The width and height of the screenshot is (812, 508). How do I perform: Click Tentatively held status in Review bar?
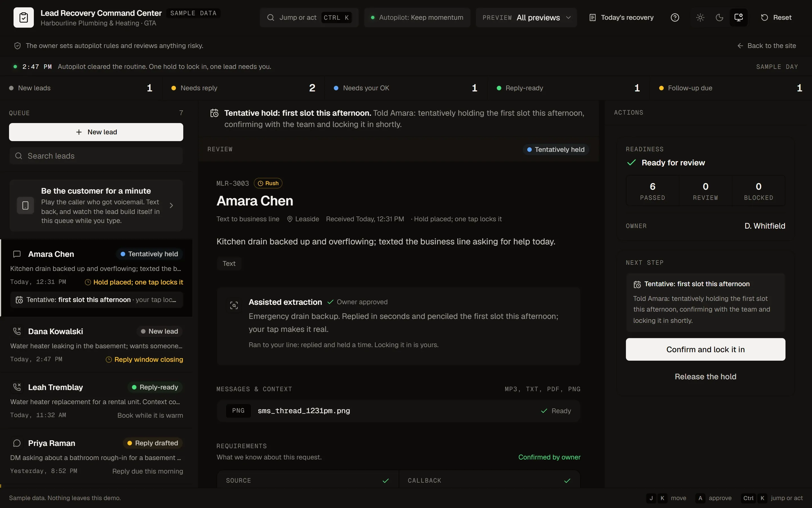click(556, 150)
